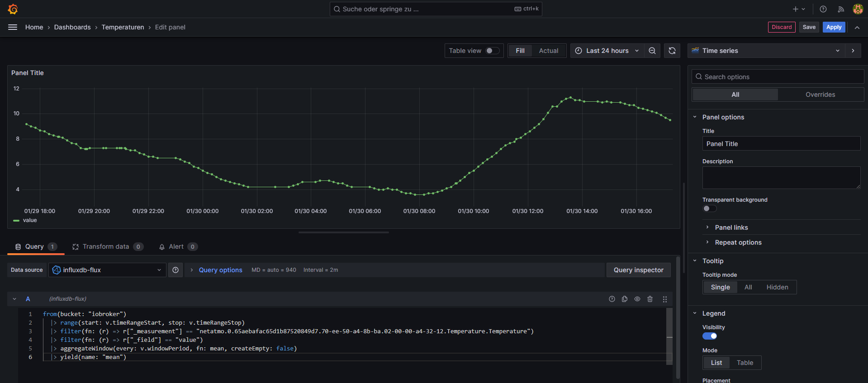Image resolution: width=868 pixels, height=383 pixels.
Task: Open the help question mark icon
Action: tap(823, 9)
